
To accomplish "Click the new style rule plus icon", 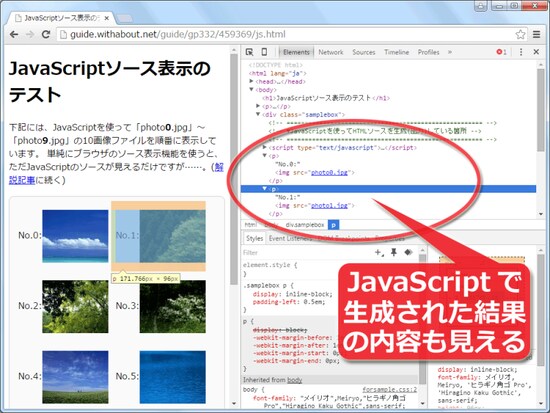I will tap(379, 252).
